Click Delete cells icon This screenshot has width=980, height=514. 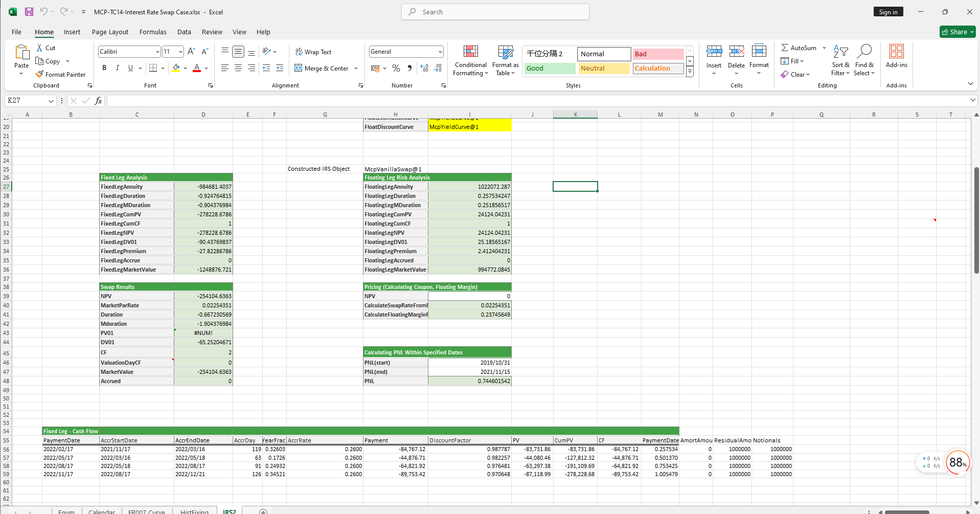[x=737, y=52]
